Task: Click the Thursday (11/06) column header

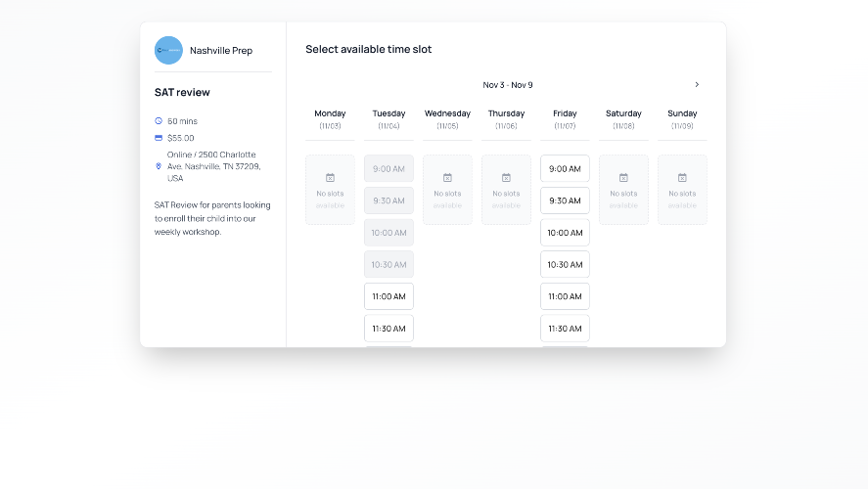Action: (506, 119)
